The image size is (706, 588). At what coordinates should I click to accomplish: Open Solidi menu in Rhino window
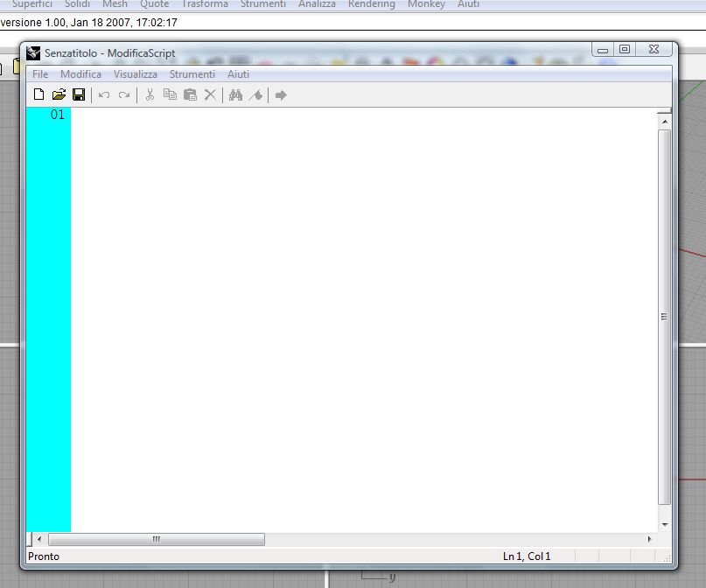(78, 4)
